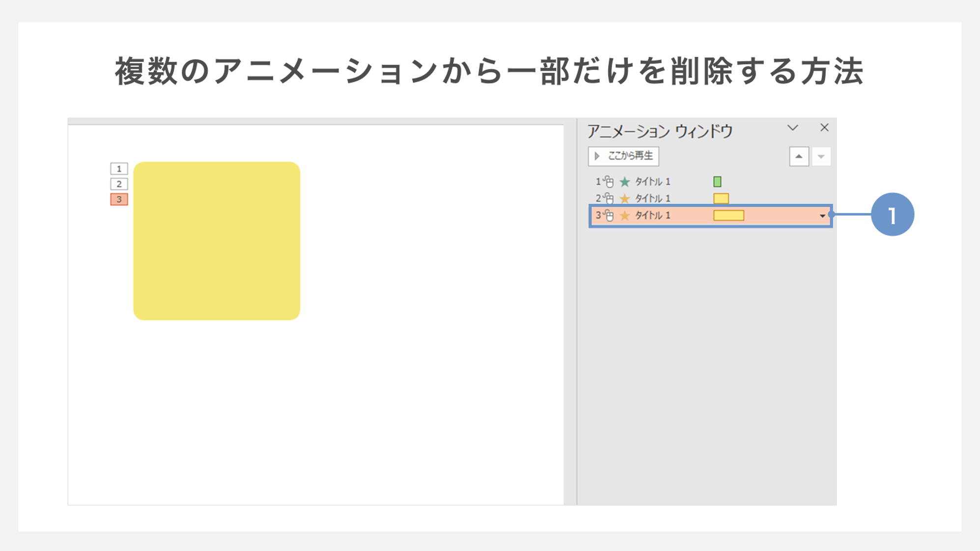Viewport: 980px width, 551px height.
Task: Expand the dropdown for animation 3
Action: coord(822,215)
